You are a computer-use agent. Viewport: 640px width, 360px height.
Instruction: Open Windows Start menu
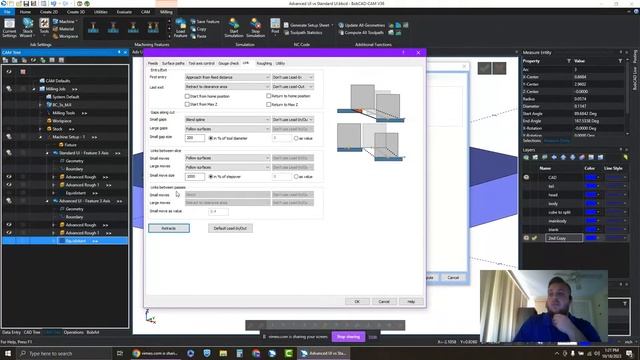8,353
